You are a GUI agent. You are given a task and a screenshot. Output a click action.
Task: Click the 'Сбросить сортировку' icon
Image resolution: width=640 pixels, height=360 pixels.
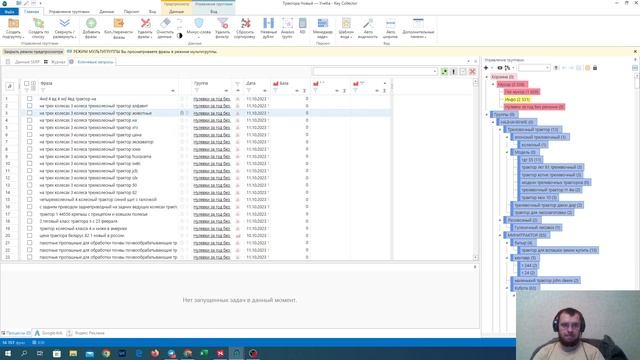point(245,23)
